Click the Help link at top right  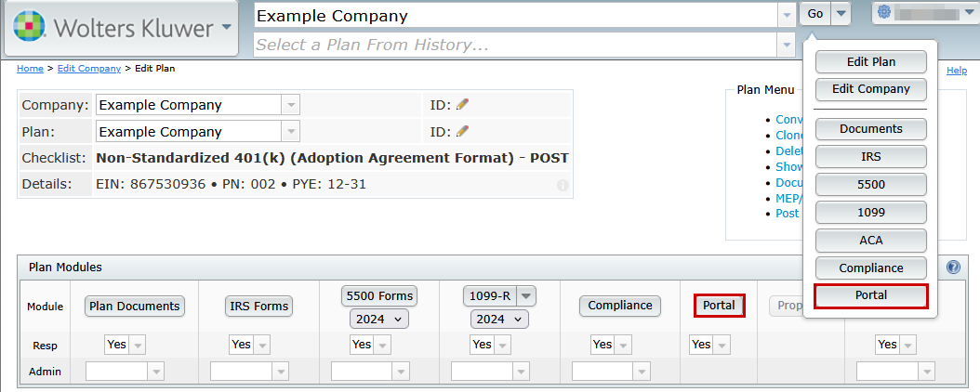pos(956,71)
